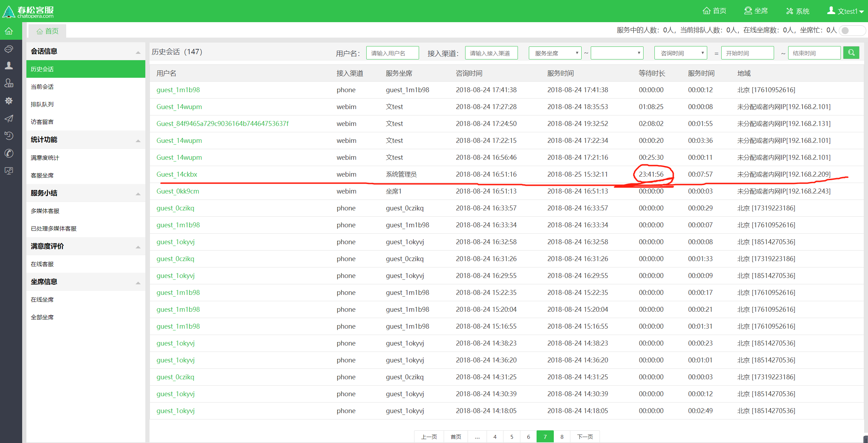Click the home icon in left sidebar

tap(9, 31)
